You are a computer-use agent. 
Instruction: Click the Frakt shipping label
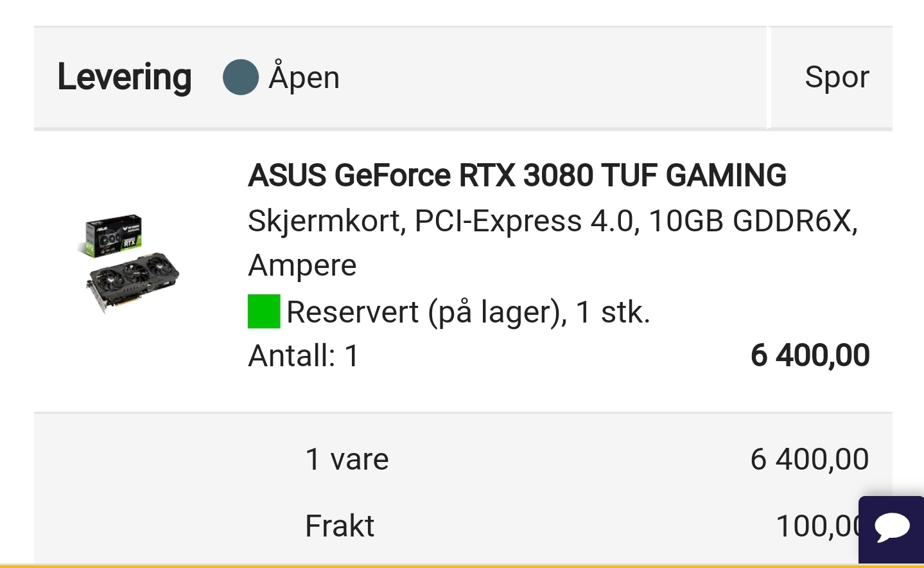(x=340, y=526)
